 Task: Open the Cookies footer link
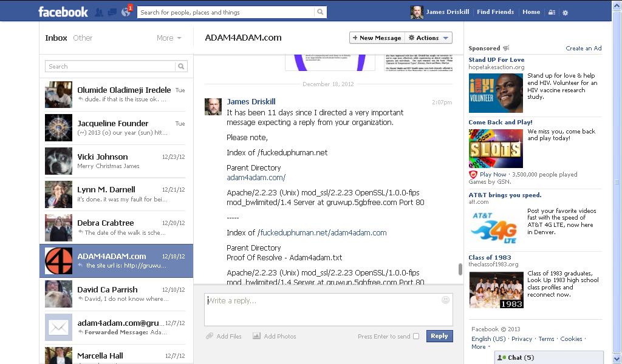(571, 339)
